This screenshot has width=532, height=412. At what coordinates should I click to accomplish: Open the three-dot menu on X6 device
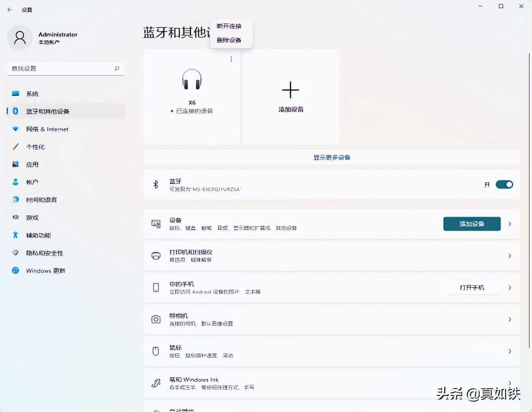[231, 59]
